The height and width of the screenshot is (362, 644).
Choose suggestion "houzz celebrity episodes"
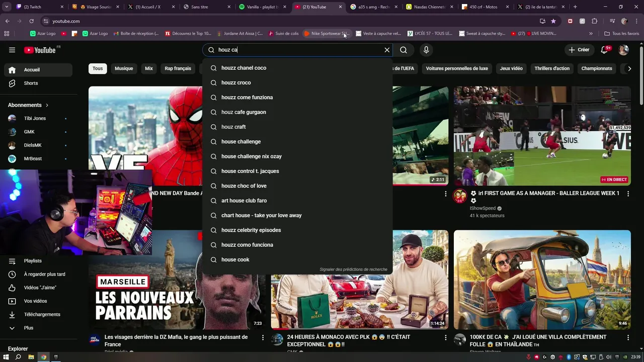(x=297, y=230)
